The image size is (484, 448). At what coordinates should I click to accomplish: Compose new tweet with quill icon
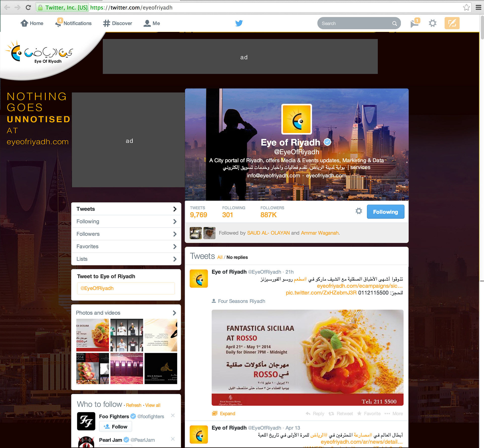point(452,23)
